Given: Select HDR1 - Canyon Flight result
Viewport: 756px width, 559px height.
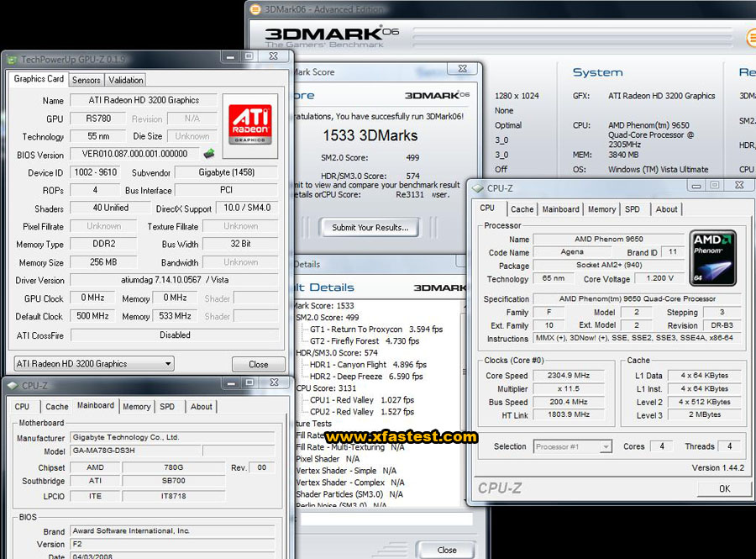Looking at the screenshot, I should tap(368, 365).
